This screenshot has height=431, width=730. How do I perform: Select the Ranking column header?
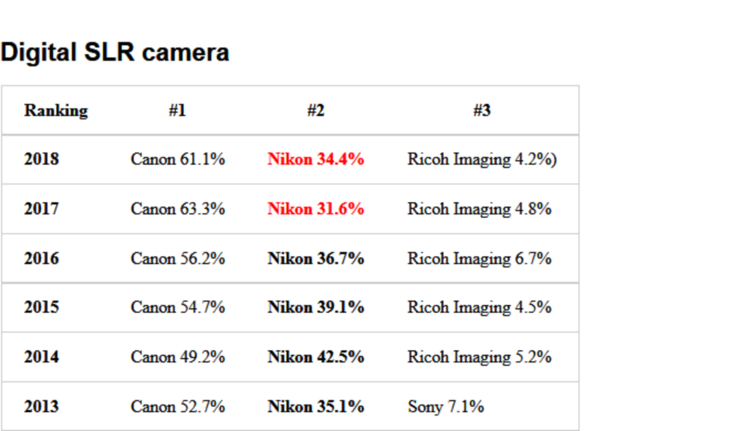pos(56,111)
